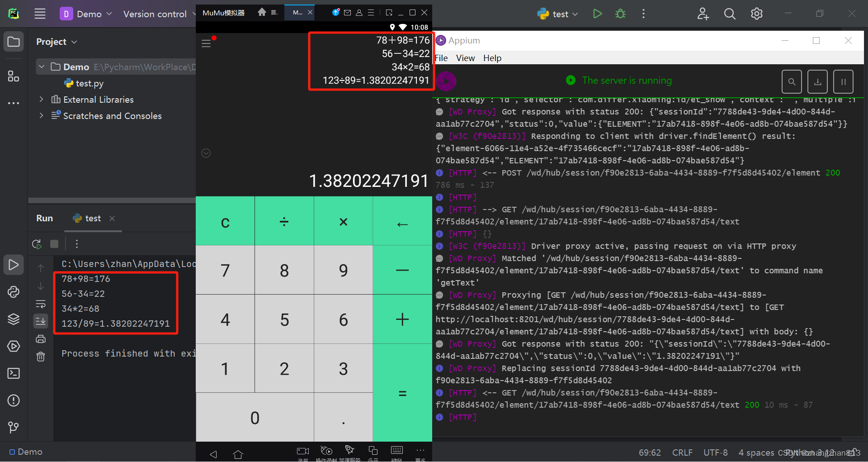The image size is (868, 462).
Task: Download Appium server logs
Action: click(817, 81)
